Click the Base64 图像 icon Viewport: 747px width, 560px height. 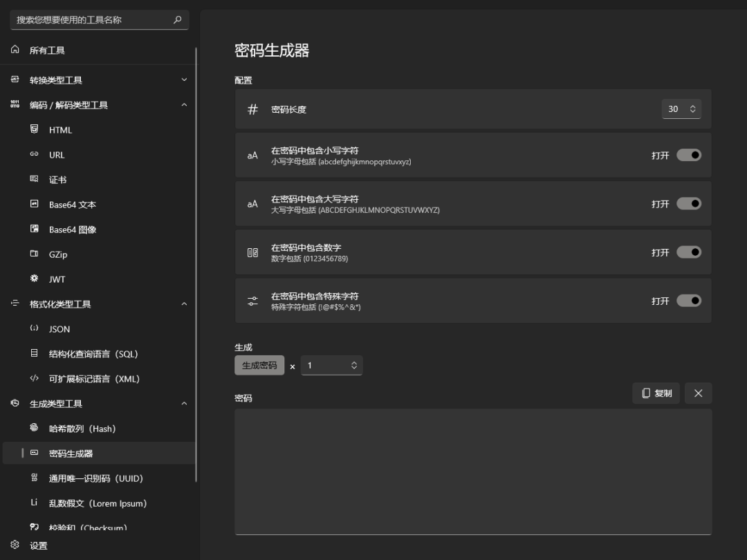pyautogui.click(x=35, y=229)
